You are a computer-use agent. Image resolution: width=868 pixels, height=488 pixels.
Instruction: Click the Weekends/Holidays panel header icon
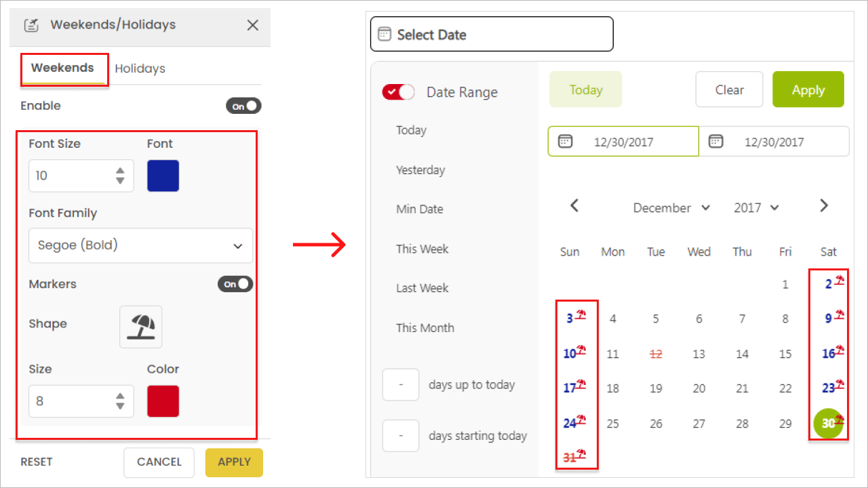point(31,25)
